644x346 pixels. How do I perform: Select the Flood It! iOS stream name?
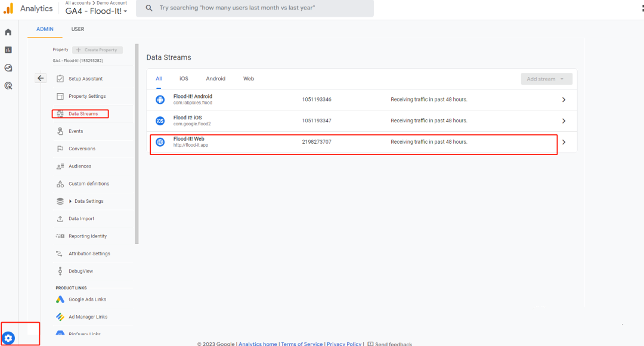187,118
